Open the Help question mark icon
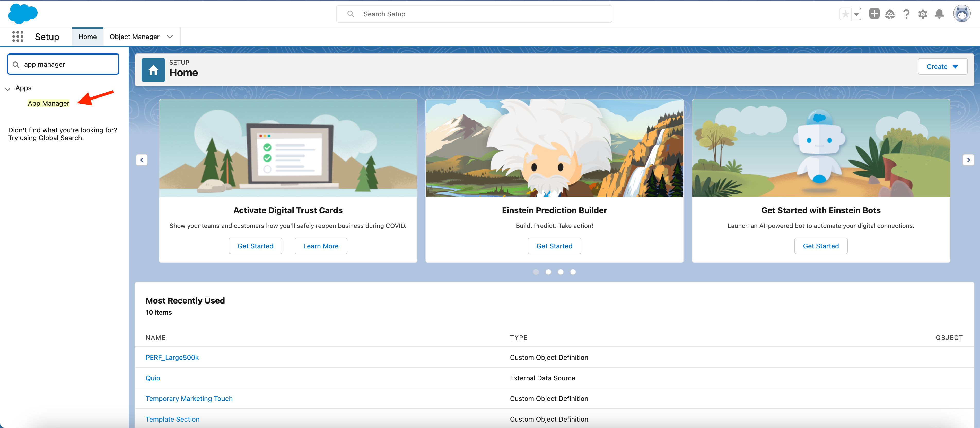This screenshot has height=428, width=980. point(906,14)
